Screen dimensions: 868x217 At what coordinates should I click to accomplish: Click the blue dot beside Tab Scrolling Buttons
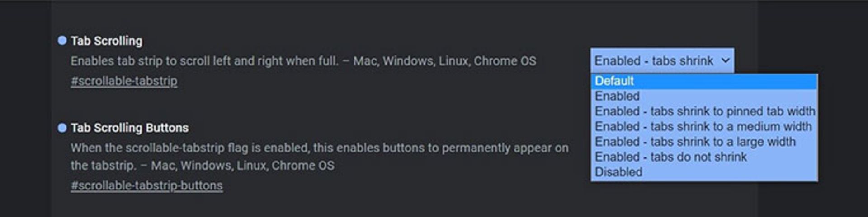(x=62, y=128)
